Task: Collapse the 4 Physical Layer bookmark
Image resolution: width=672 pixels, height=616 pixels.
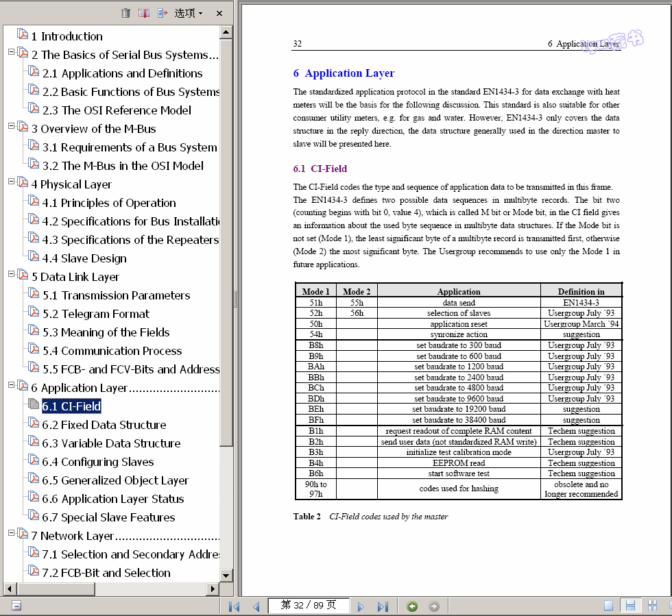Action: 12,182
